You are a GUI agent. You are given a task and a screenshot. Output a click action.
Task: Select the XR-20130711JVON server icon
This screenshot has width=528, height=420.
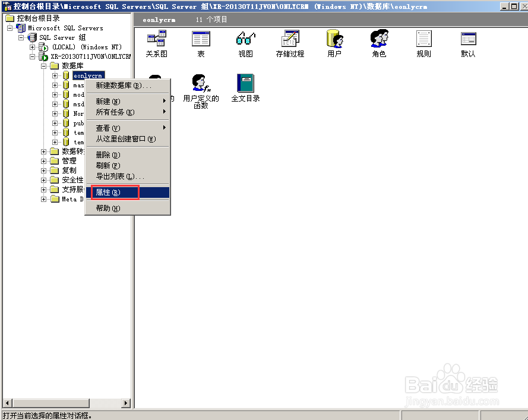[43, 56]
